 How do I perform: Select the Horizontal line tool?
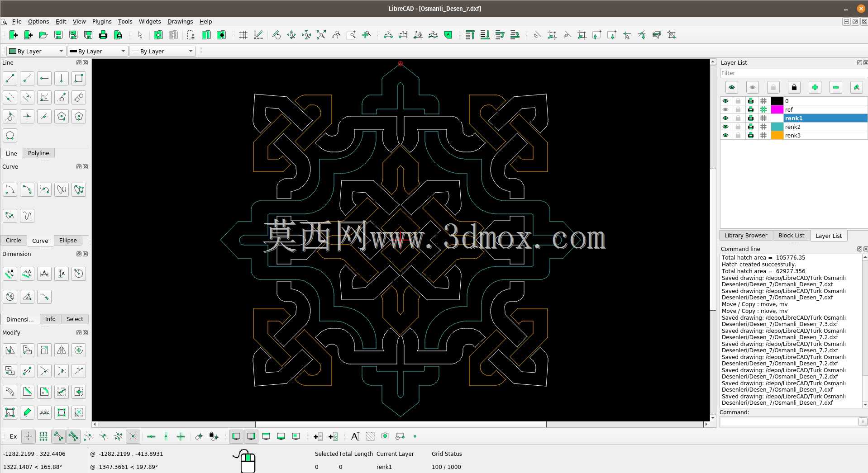coord(44,78)
